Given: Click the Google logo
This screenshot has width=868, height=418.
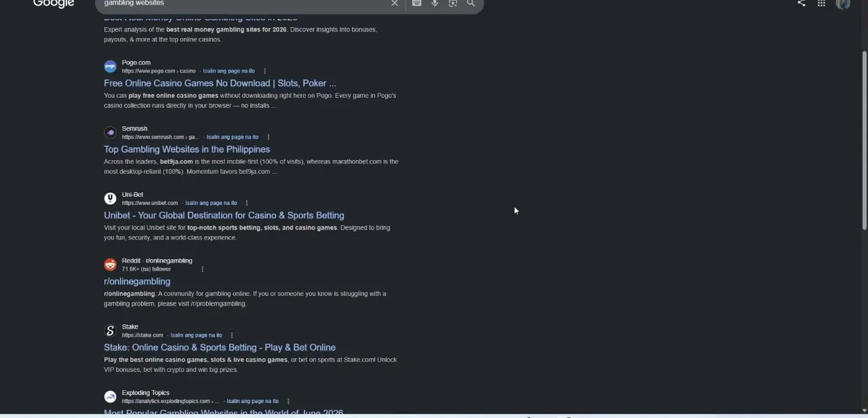Looking at the screenshot, I should pyautogui.click(x=54, y=3).
